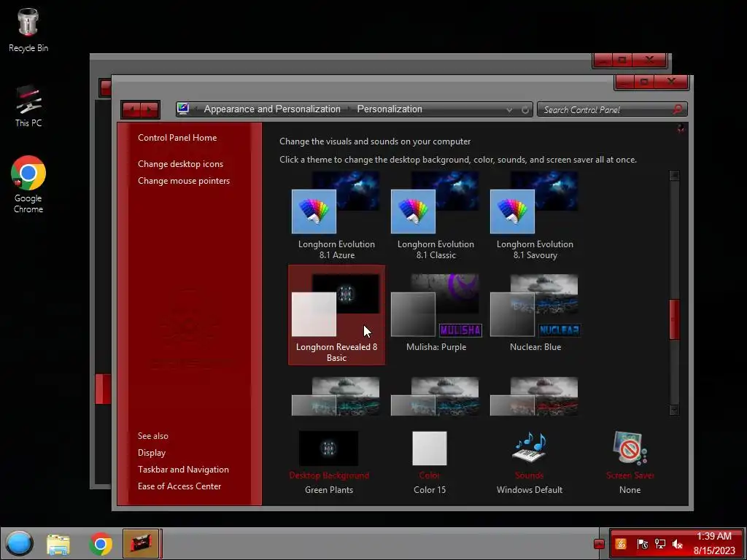Click the Control Panel address bar icon
This screenshot has width=747, height=560.
click(183, 109)
